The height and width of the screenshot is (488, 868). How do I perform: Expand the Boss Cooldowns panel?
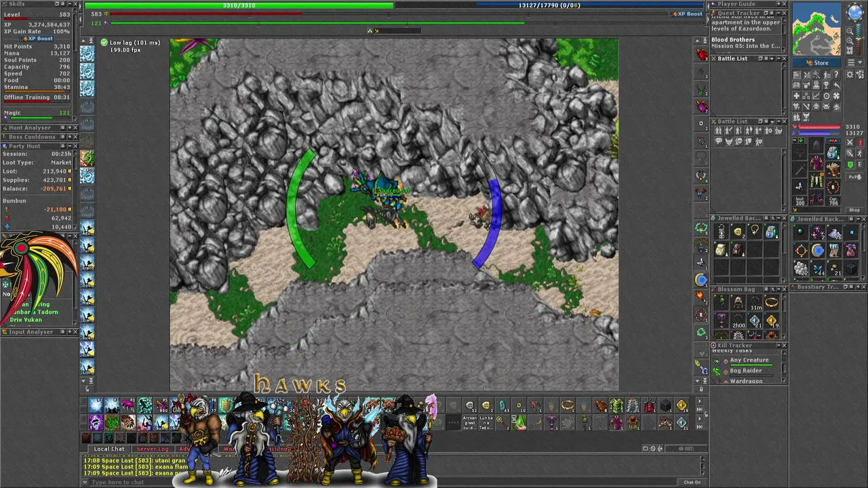pos(70,137)
